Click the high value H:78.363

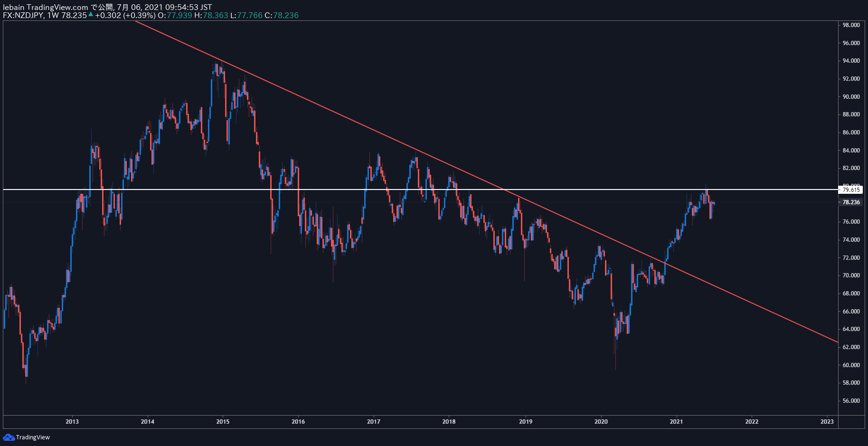tap(211, 15)
